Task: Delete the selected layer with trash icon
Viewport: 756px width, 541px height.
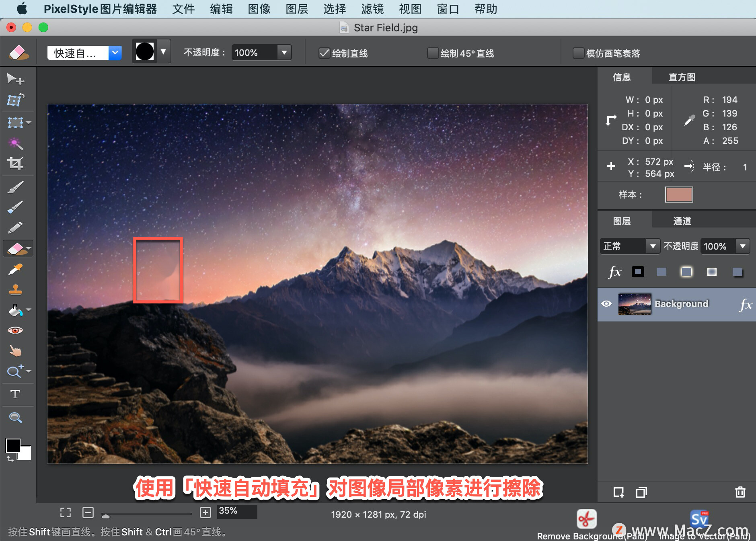Action: [x=740, y=492]
